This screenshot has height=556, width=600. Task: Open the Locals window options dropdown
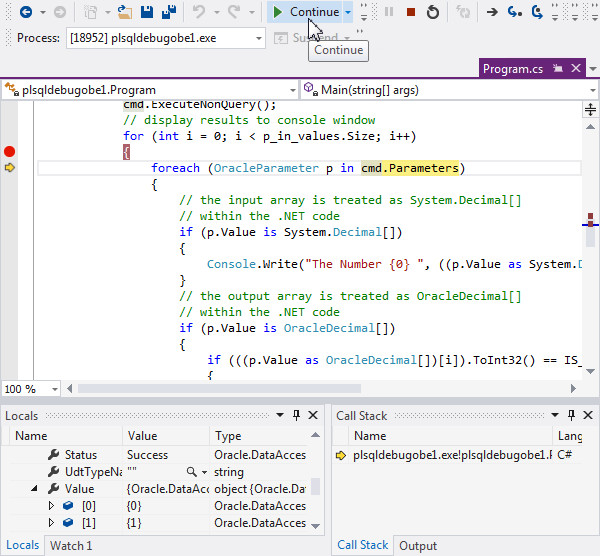[280, 415]
